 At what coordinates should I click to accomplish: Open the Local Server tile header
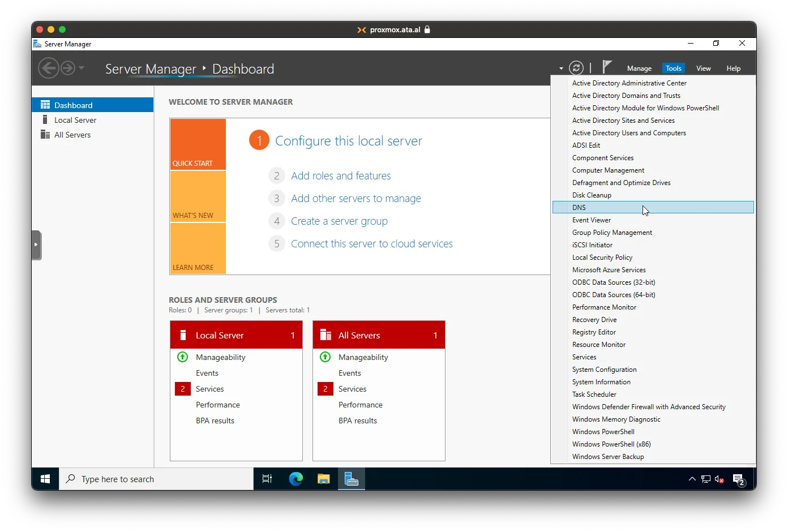236,335
